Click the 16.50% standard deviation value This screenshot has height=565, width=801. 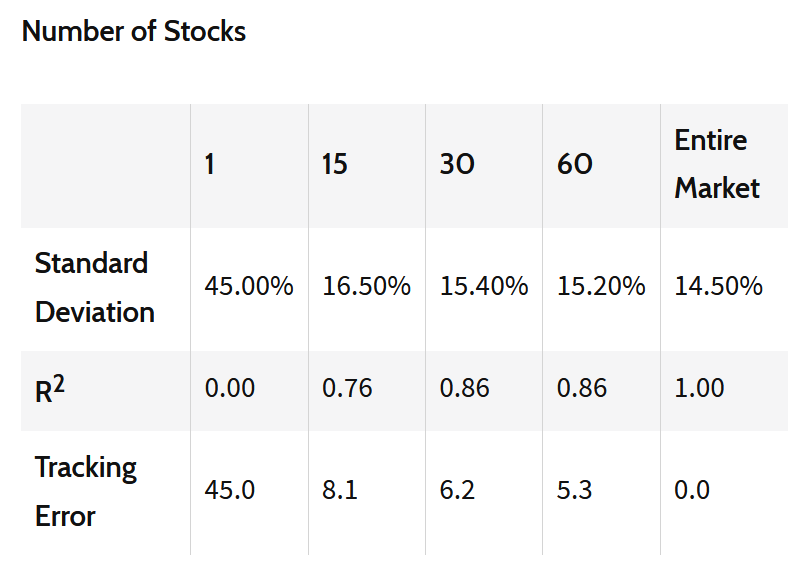pyautogui.click(x=366, y=287)
